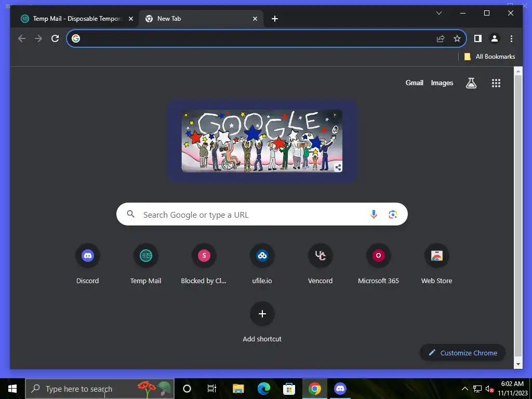Open the Search Labs flask icon
This screenshot has width=532, height=399.
[x=471, y=83]
